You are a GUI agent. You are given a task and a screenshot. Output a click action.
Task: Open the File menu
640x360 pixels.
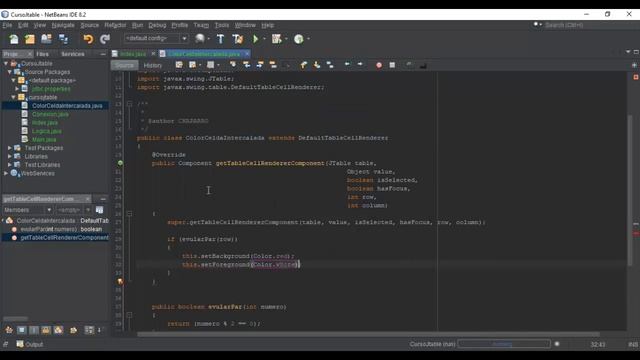point(7,25)
